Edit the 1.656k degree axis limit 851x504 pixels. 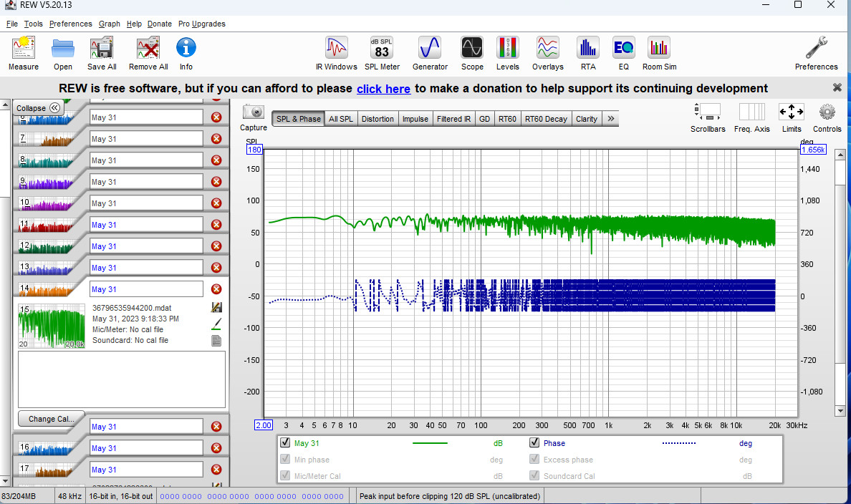tap(813, 150)
